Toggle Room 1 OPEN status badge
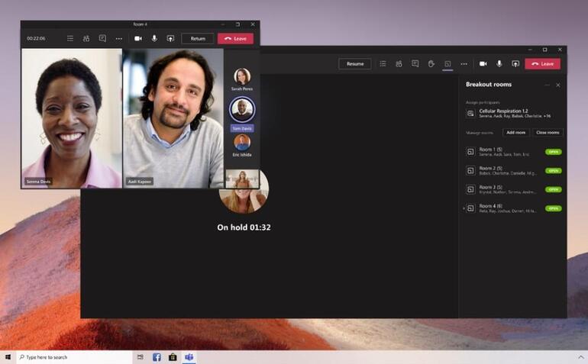 pyautogui.click(x=554, y=152)
